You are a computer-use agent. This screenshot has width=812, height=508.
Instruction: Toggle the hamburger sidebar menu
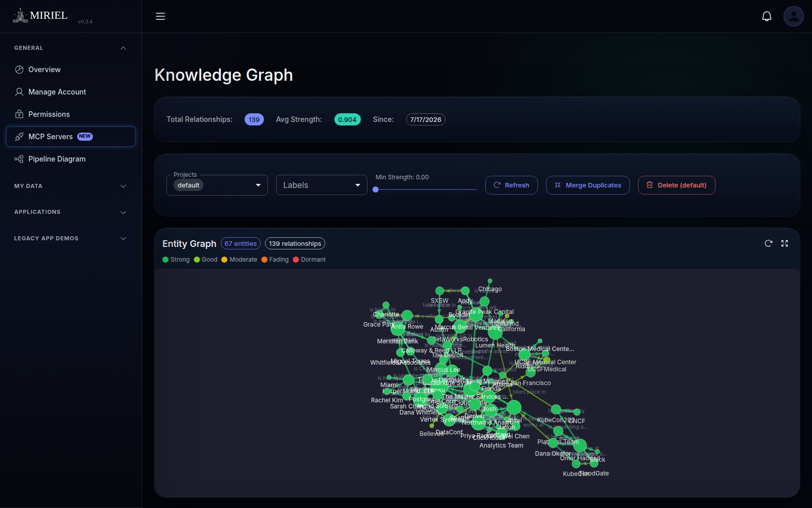(160, 16)
